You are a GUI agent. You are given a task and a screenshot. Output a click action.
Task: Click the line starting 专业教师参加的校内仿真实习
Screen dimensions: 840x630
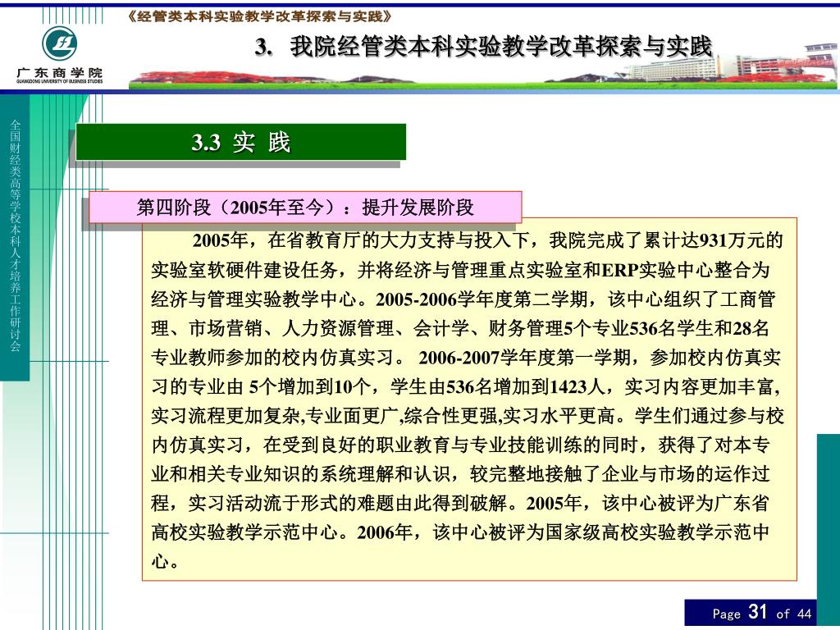[466, 358]
